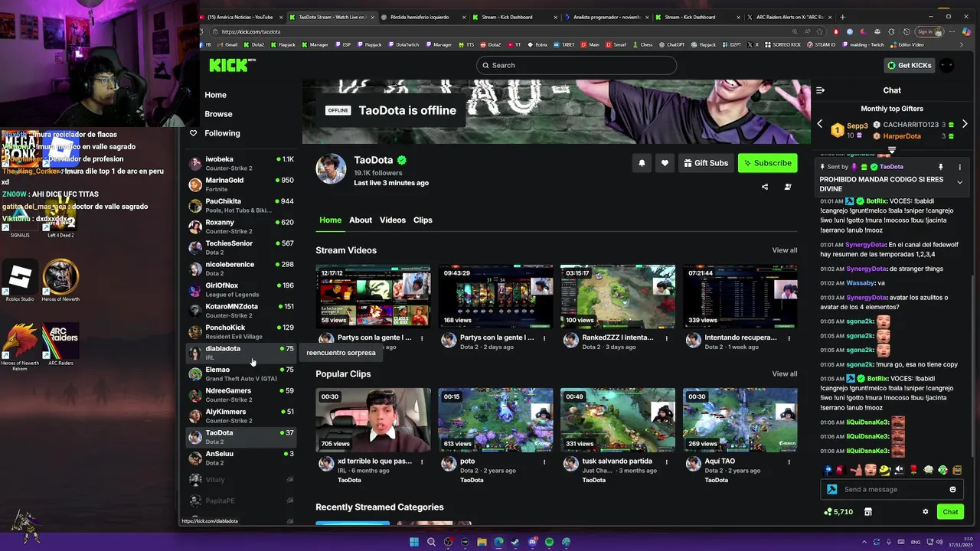Click into the Kick Search field

click(576, 65)
